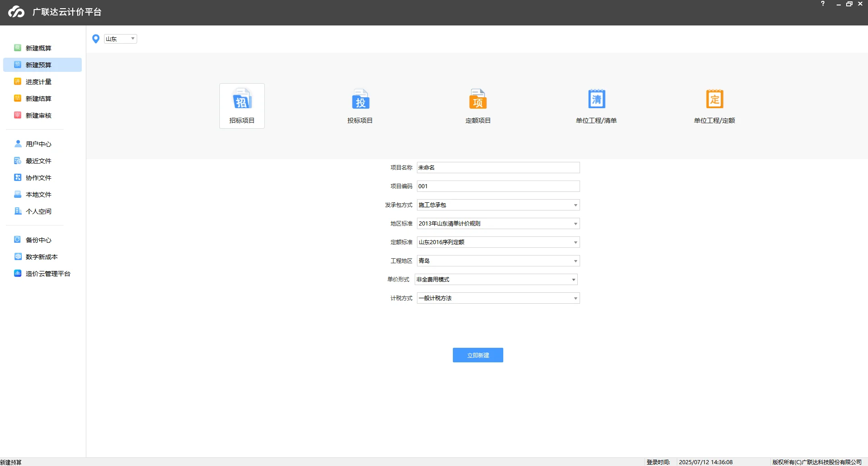Select the 定额项目 project type icon
Image resolution: width=868 pixels, height=466 pixels.
478,99
